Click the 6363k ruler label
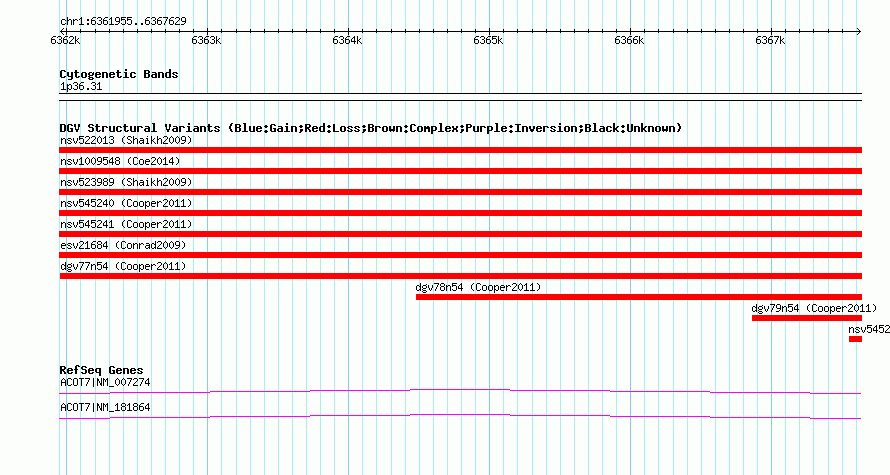890x475 pixels. pos(206,40)
